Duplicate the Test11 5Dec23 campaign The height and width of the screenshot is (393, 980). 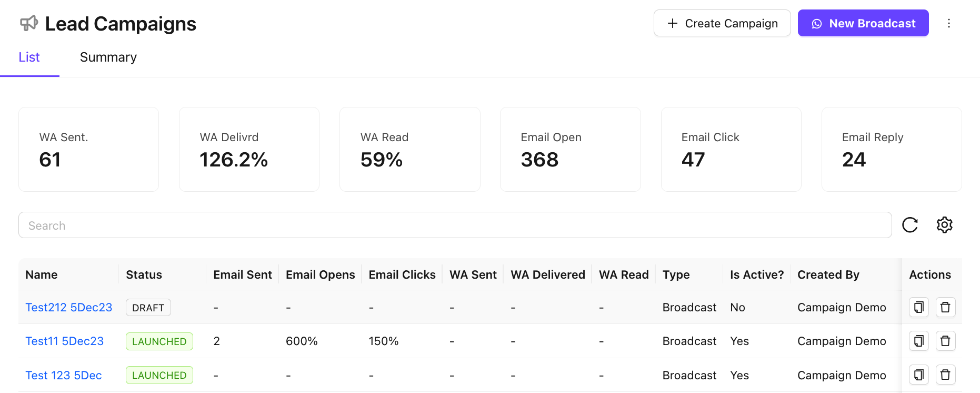(919, 341)
